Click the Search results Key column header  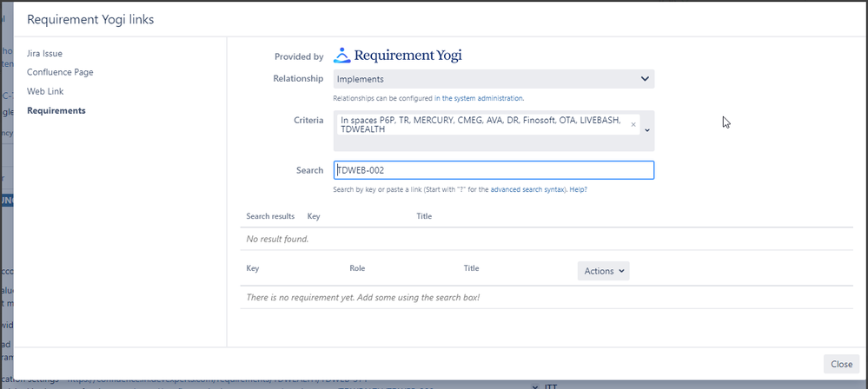314,216
